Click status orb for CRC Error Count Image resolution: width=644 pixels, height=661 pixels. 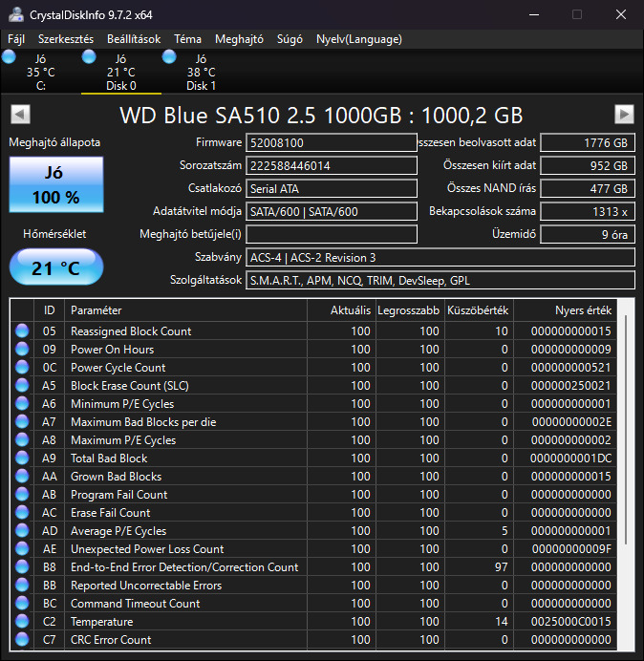click(22, 639)
